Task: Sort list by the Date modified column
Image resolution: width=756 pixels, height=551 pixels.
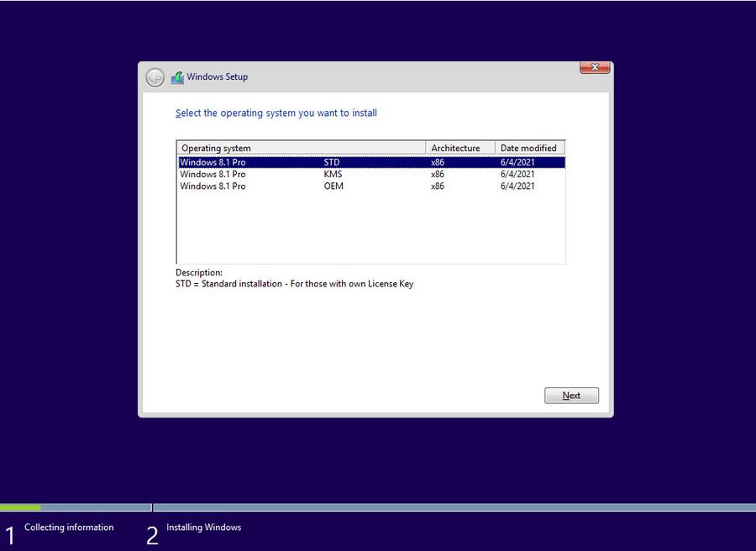Action: pos(528,147)
